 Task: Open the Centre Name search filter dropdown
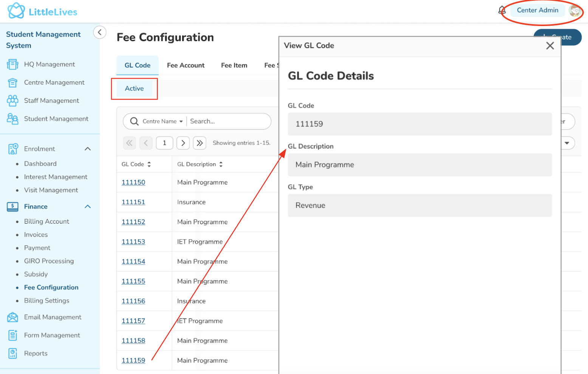[163, 121]
